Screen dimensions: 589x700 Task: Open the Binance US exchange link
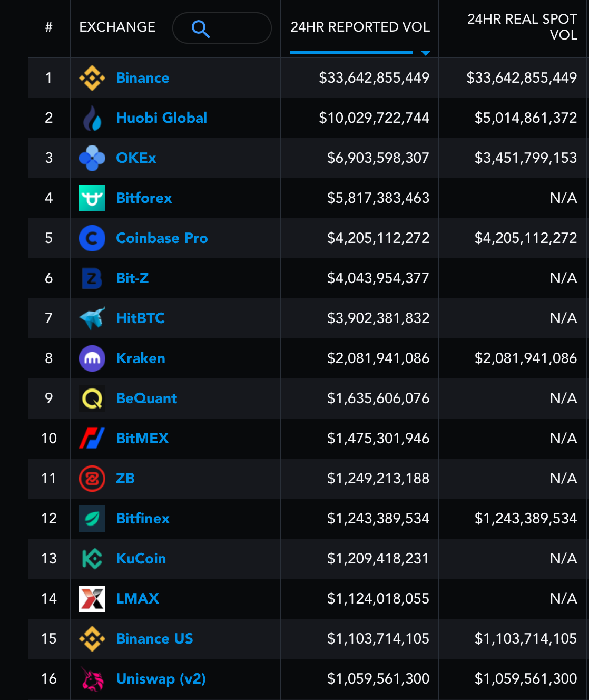pos(154,639)
